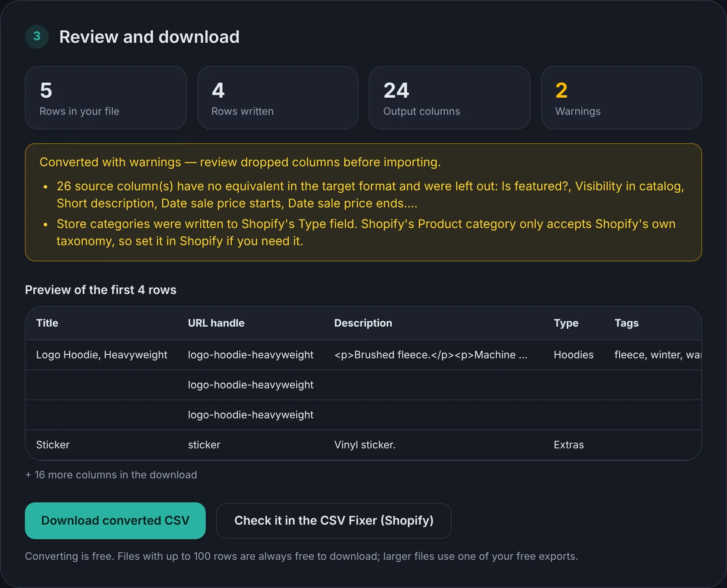Open the "2 Warnings" stat card
Screen dimensions: 727x588
point(621,98)
